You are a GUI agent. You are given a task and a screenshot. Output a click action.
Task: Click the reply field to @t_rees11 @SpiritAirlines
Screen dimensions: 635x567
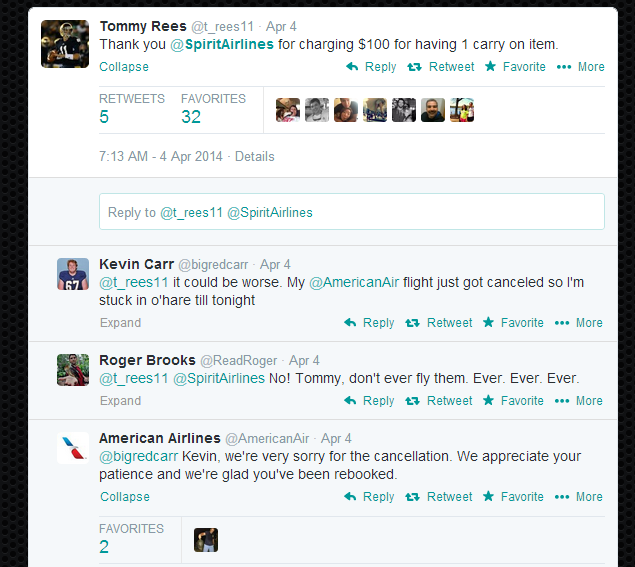click(x=351, y=212)
